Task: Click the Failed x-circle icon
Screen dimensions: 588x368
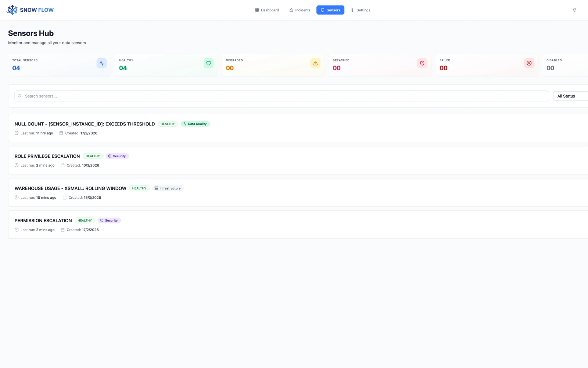Action: [529, 63]
